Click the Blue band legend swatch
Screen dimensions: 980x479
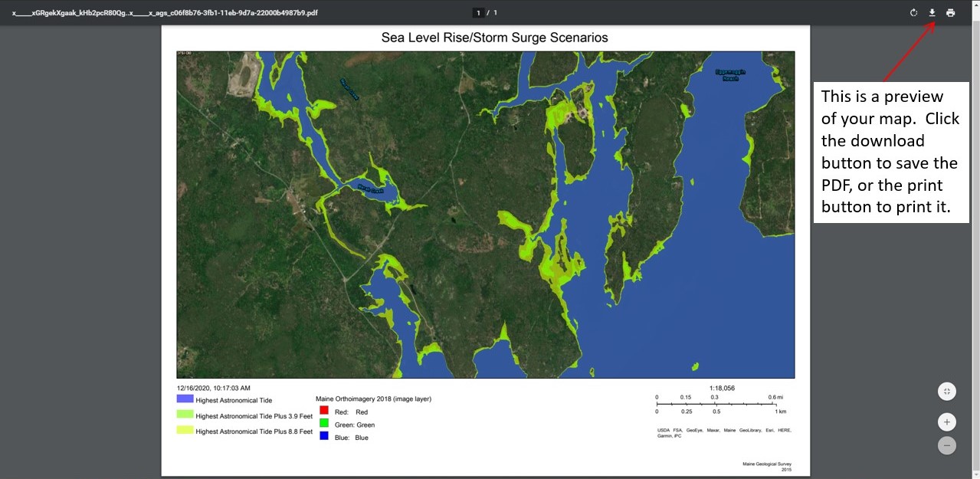click(324, 437)
